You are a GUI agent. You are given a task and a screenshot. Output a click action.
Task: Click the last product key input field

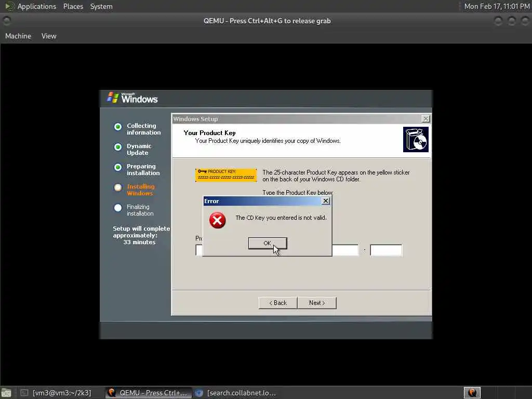point(386,250)
